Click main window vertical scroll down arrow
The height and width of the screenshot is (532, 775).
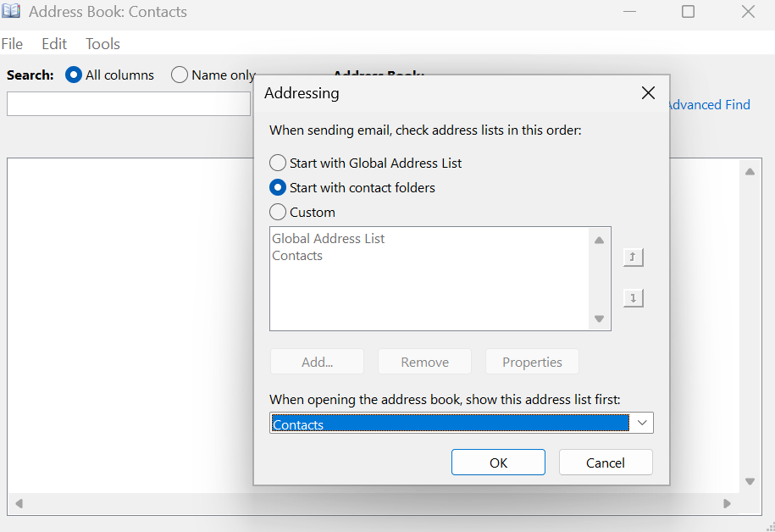pos(750,481)
